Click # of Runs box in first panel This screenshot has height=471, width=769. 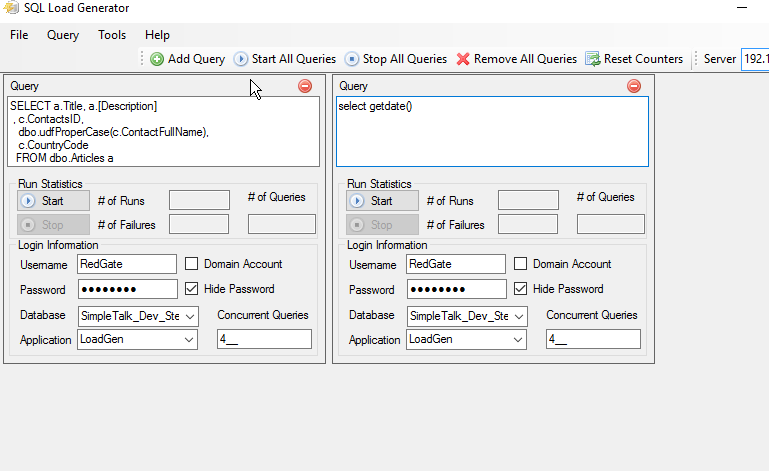[199, 200]
